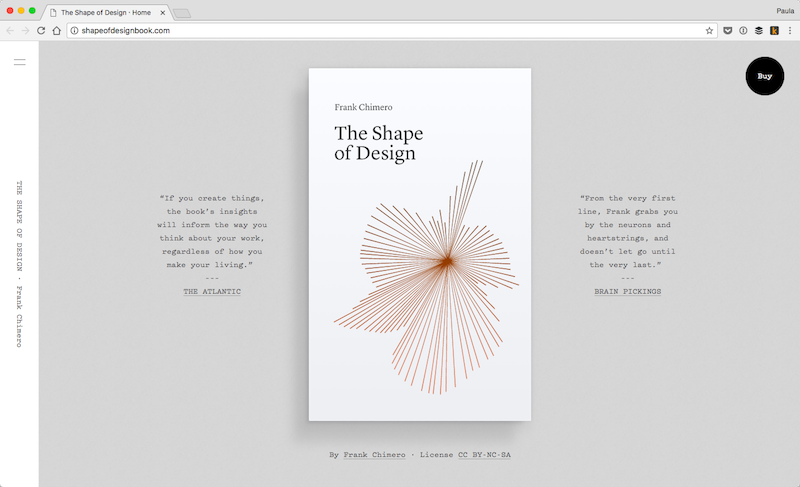This screenshot has width=800, height=487.
Task: Click the black Buy button
Action: click(764, 76)
